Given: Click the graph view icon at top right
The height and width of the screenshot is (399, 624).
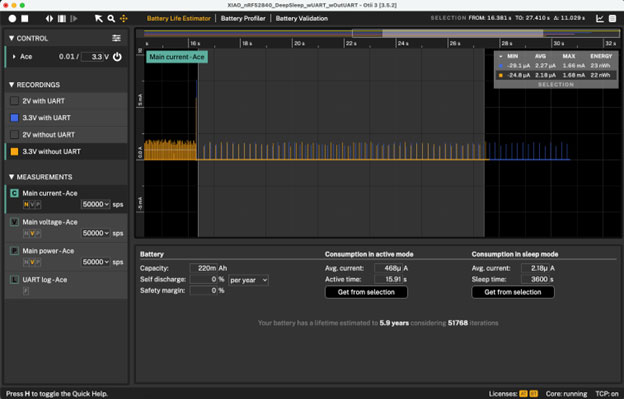Looking at the screenshot, I should pyautogui.click(x=600, y=18).
